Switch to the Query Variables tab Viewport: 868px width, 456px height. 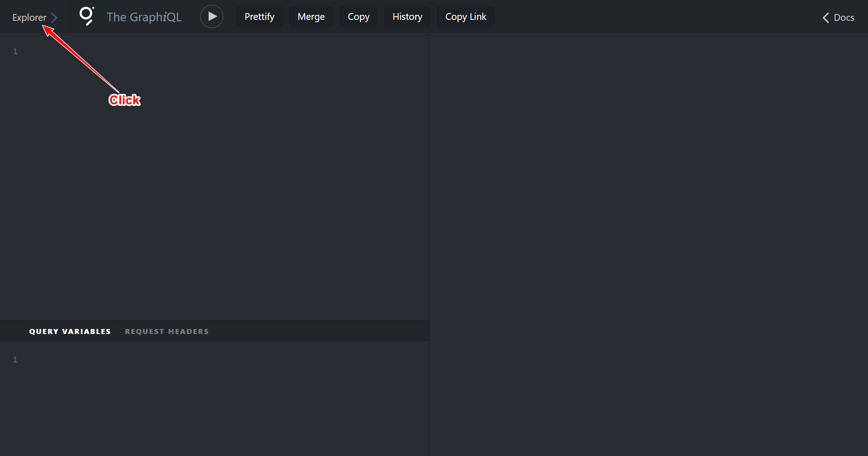click(70, 331)
